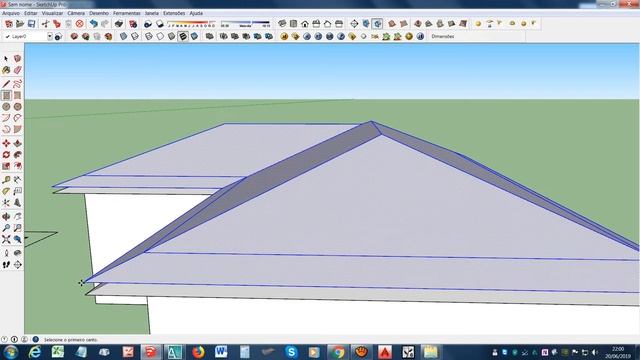Click the Windows Start button

pyautogui.click(x=11, y=352)
